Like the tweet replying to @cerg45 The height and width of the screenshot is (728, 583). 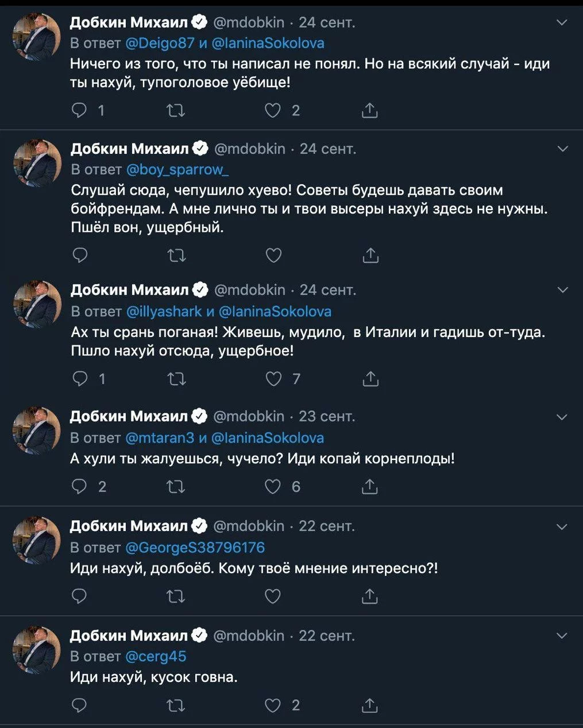coord(273,705)
